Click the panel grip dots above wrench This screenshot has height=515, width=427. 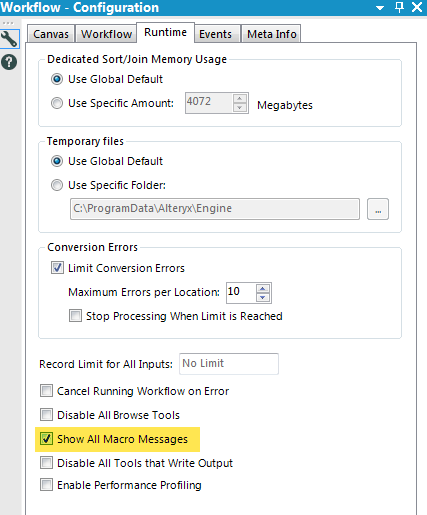coord(8,23)
